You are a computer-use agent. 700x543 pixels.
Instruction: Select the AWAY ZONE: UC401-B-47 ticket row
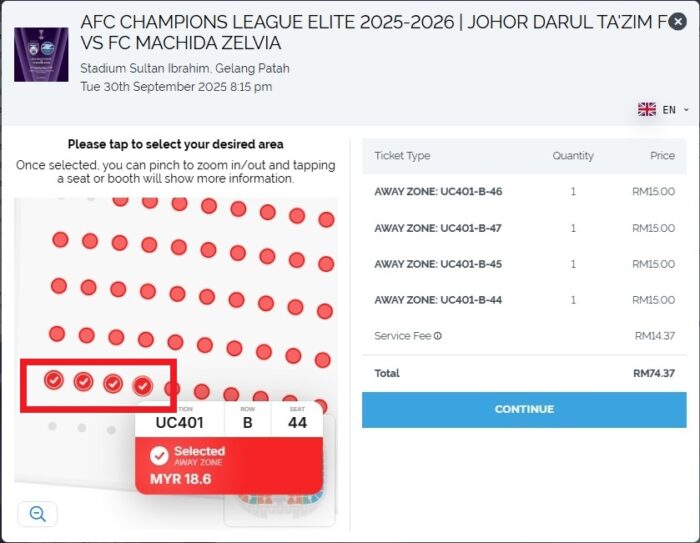click(x=439, y=228)
